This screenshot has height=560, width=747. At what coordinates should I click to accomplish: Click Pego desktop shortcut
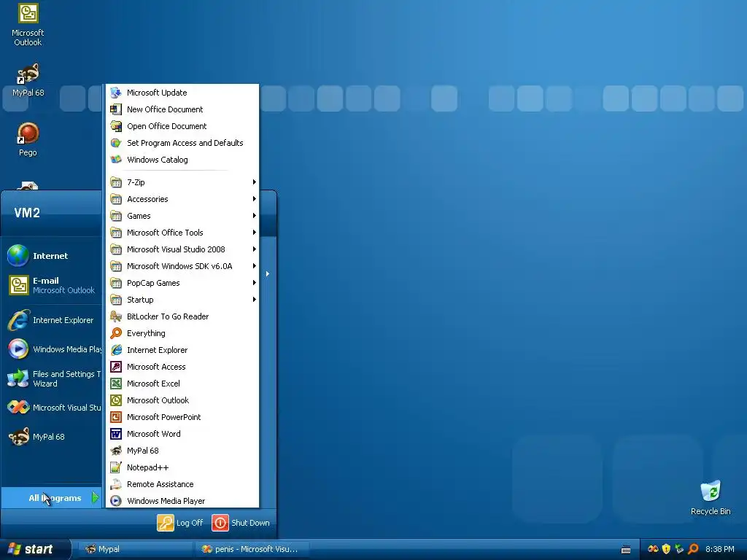coord(28,139)
